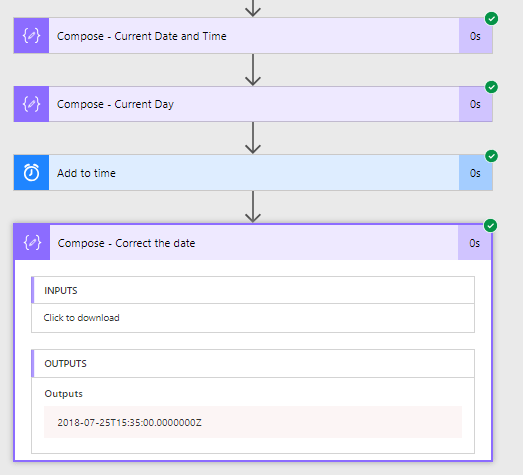Click the INPUTS section header
This screenshot has width=523, height=475.
[253, 290]
